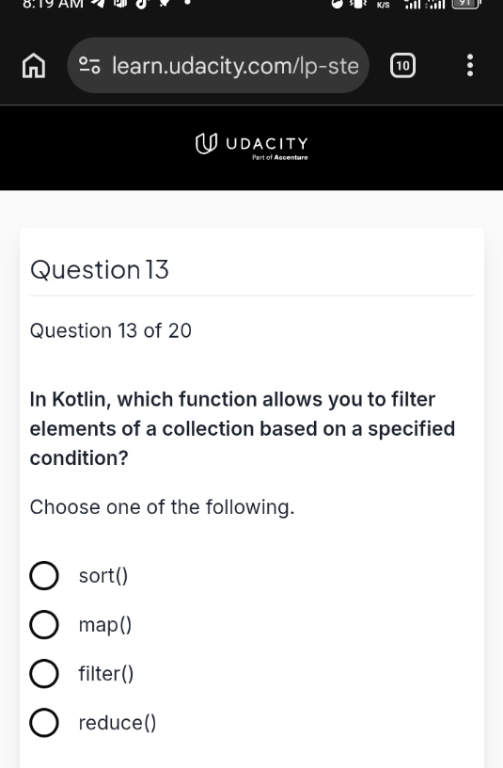Open tab switcher showing 10 tabs
503x768 pixels.
click(403, 66)
